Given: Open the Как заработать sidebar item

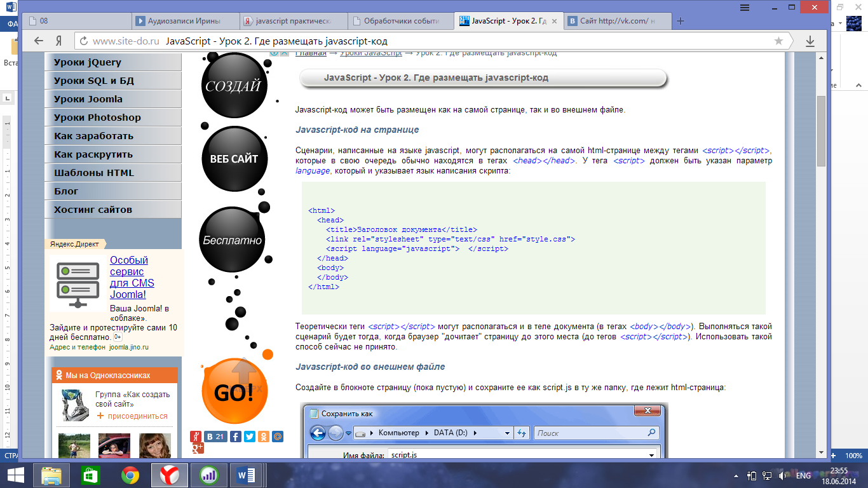Looking at the screenshot, I should click(113, 136).
